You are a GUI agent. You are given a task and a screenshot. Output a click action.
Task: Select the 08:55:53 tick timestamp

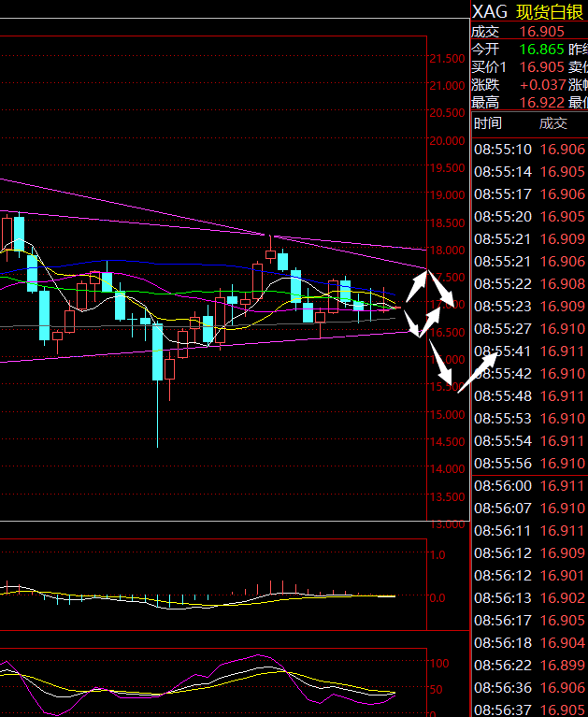click(503, 419)
